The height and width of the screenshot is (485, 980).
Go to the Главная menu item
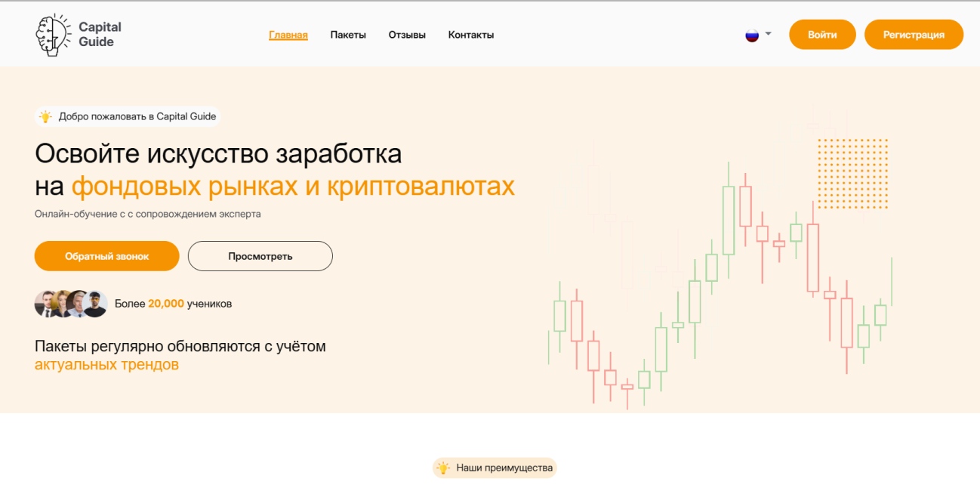pyautogui.click(x=288, y=35)
